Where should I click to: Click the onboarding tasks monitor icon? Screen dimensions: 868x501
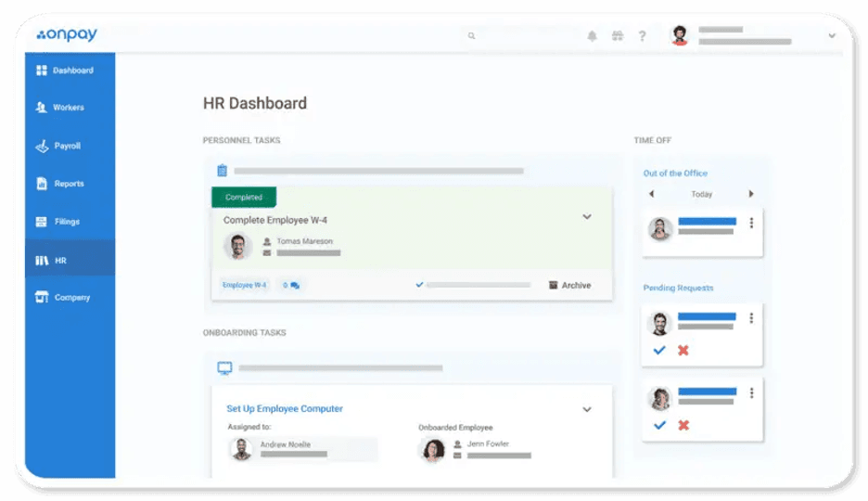[x=224, y=368]
